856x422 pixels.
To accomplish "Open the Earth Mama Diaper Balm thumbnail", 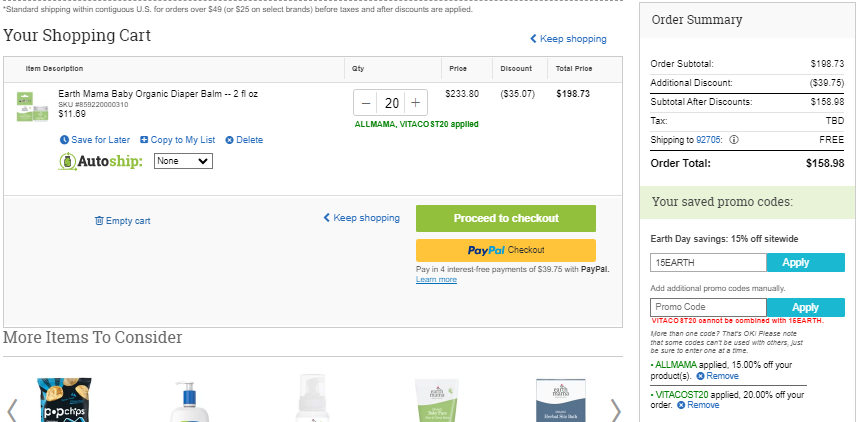I will (x=32, y=106).
